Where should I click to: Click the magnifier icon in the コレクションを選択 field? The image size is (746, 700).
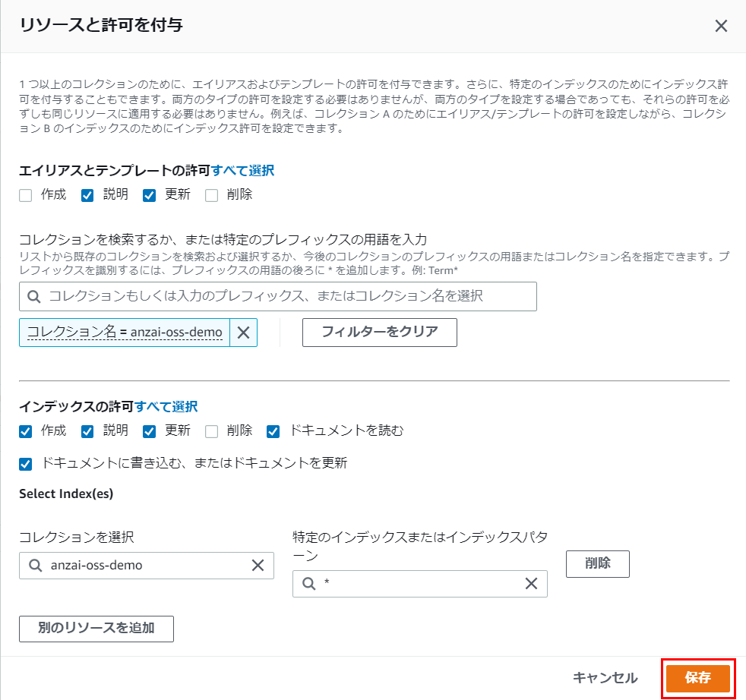coord(35,566)
